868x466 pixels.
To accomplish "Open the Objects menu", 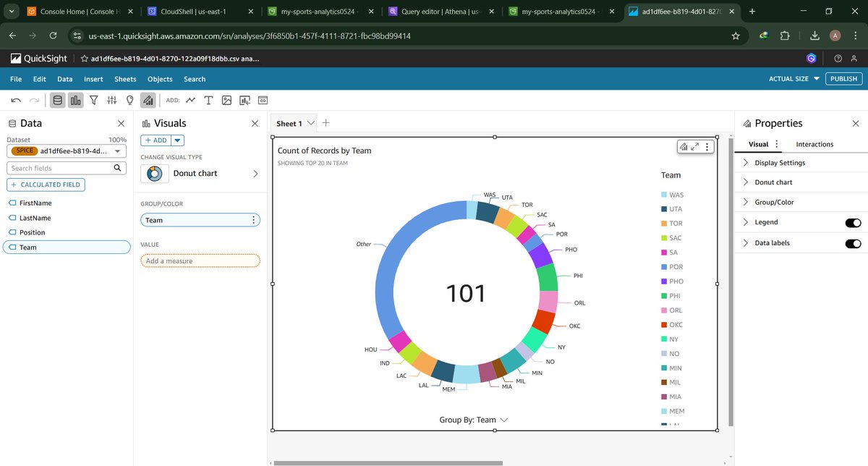I will [x=160, y=79].
